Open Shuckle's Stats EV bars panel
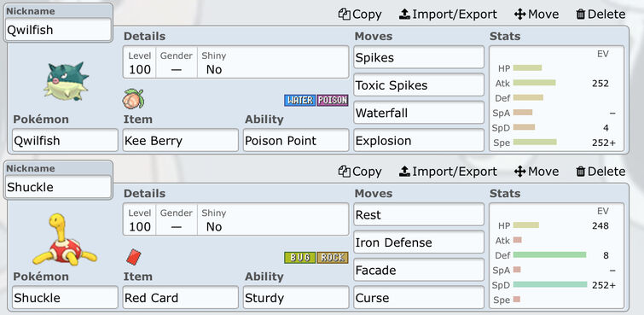 (x=556, y=256)
